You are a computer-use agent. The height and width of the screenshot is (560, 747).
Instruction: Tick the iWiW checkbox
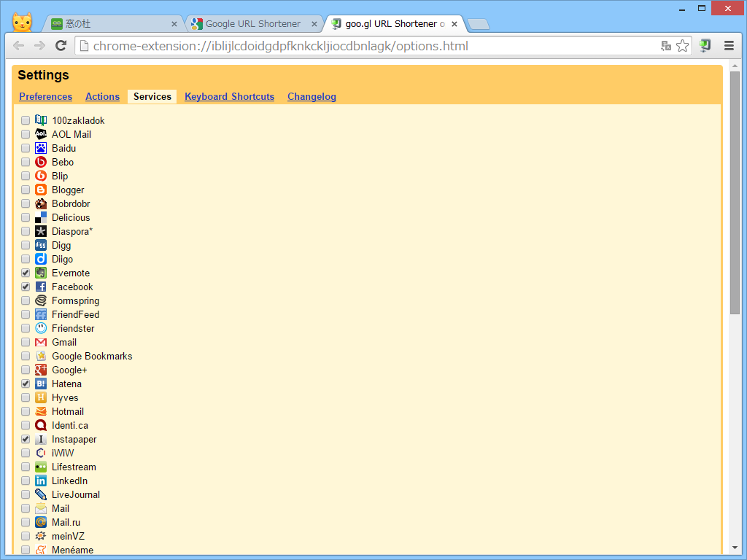click(26, 453)
